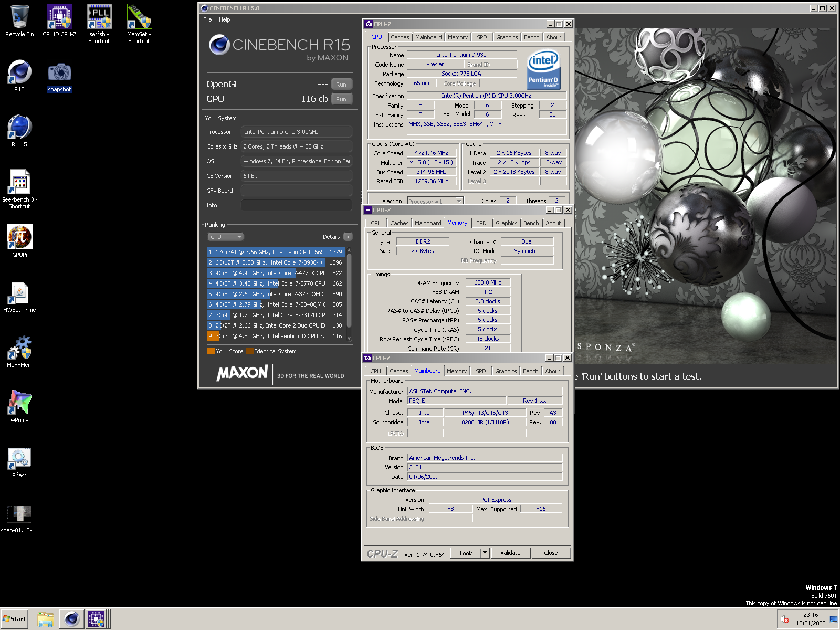Click the DRAM Frequency value 630.0 MHz

click(488, 282)
